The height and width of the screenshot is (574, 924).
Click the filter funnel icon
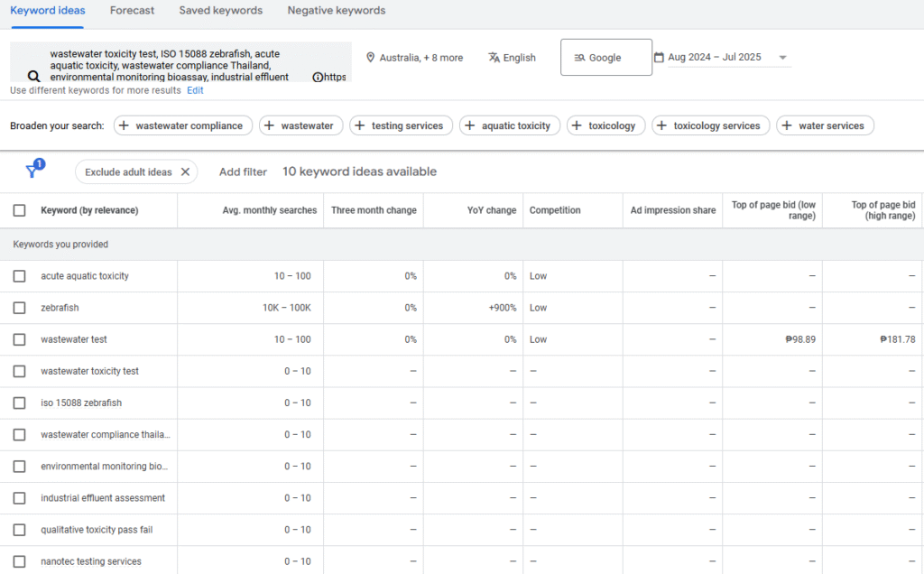pyautogui.click(x=32, y=171)
